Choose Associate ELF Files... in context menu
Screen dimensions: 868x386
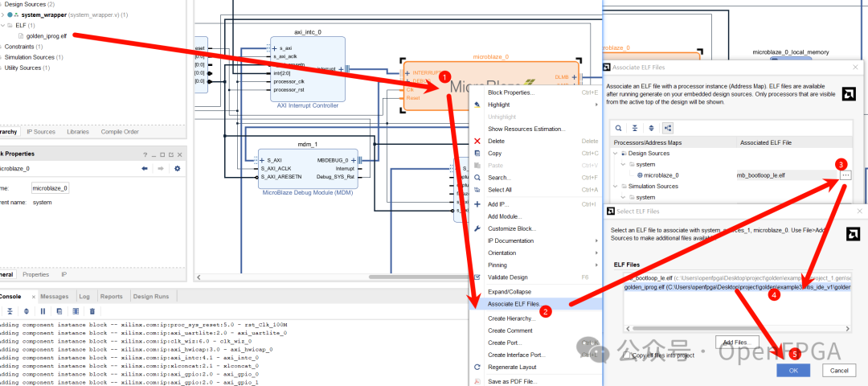535,304
